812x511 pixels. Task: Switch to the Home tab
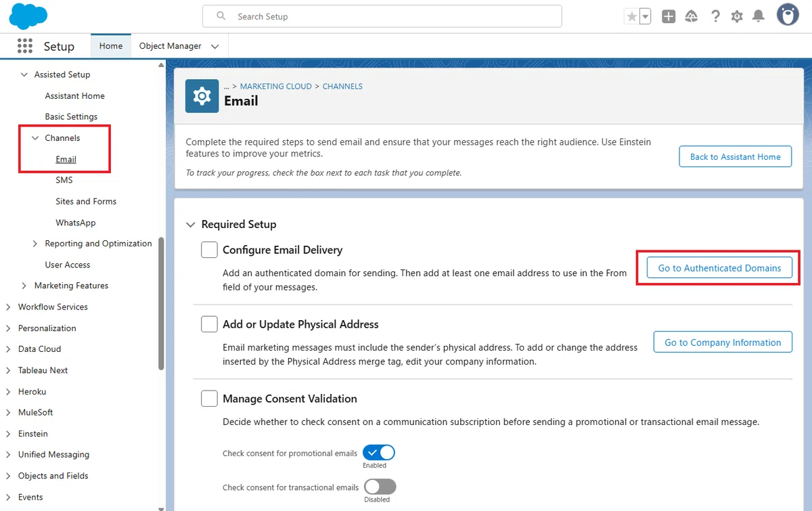[111, 46]
